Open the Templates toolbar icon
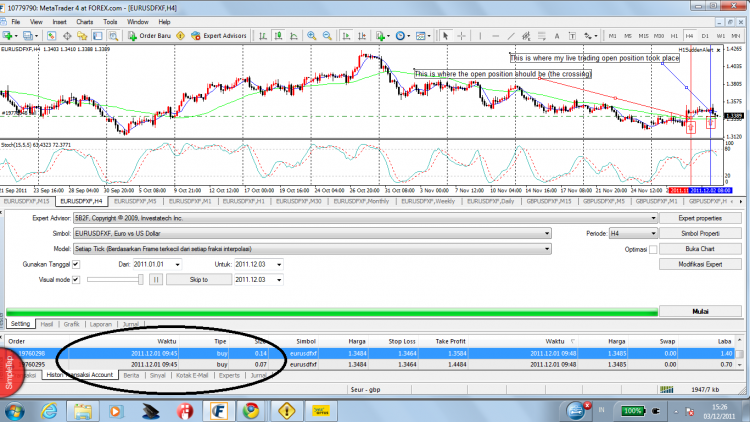The image size is (750, 422). click(x=420, y=36)
